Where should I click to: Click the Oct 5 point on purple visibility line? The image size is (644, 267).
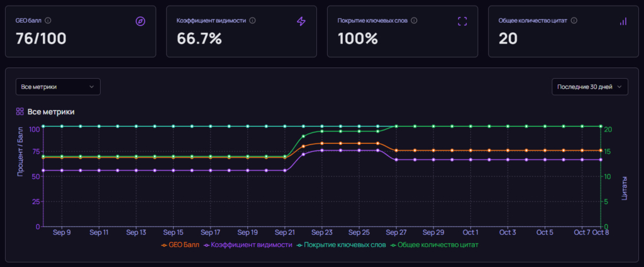click(x=545, y=159)
